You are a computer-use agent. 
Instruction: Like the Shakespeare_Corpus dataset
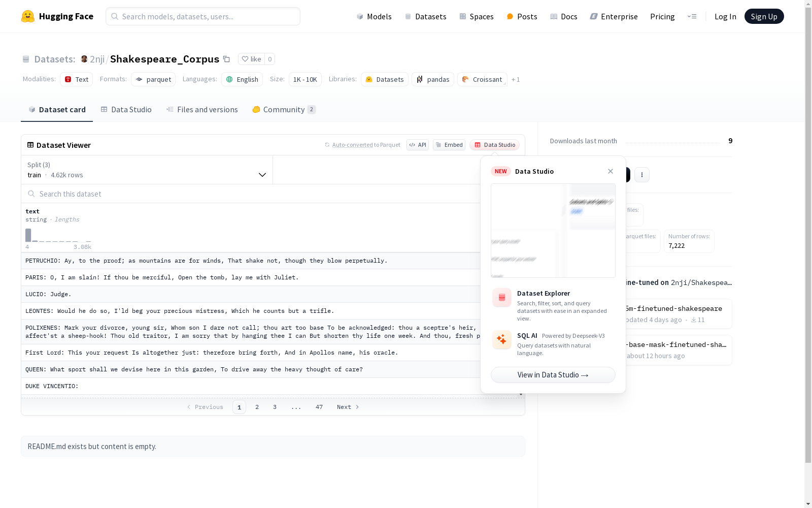pyautogui.click(x=251, y=59)
